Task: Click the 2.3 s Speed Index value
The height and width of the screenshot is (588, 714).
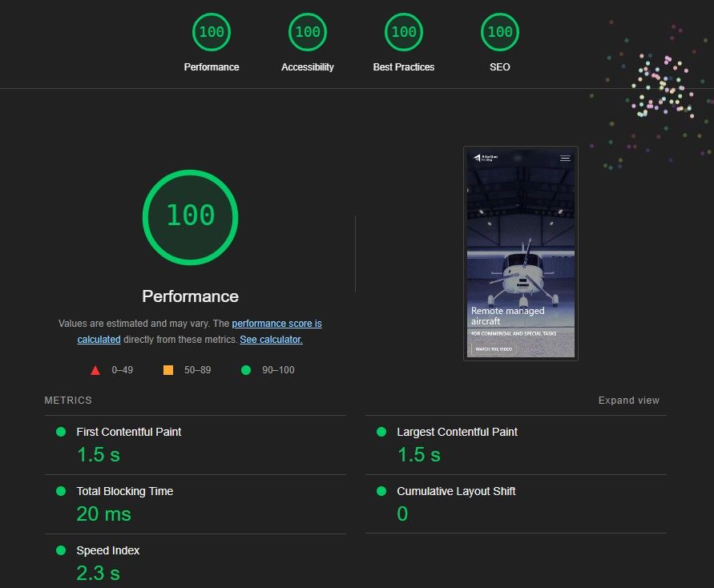Action: (98, 573)
